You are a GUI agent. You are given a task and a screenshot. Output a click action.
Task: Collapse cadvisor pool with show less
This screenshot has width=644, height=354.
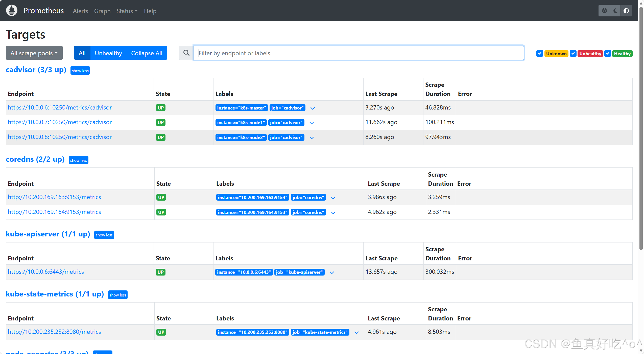coord(80,71)
